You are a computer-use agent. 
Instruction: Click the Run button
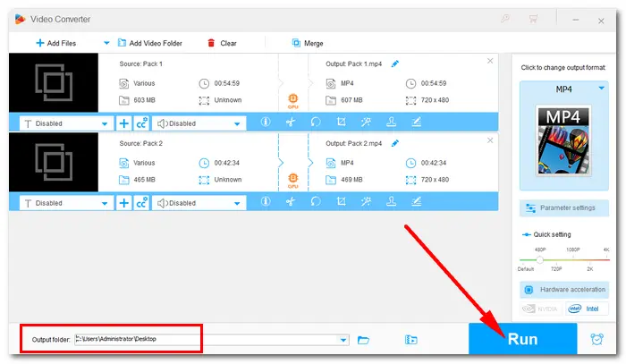pos(522,339)
